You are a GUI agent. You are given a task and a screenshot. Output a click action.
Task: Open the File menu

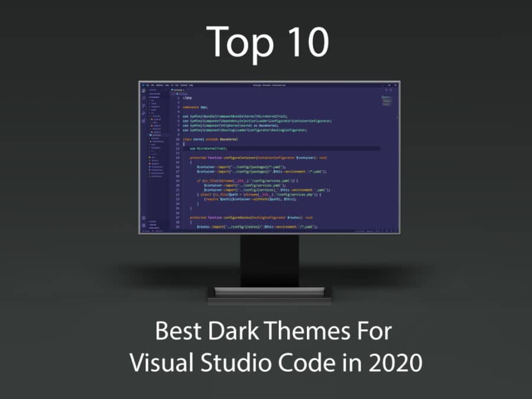(x=148, y=85)
